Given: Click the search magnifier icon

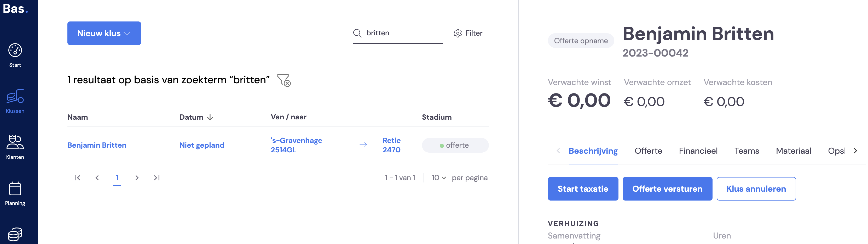Looking at the screenshot, I should pyautogui.click(x=357, y=33).
